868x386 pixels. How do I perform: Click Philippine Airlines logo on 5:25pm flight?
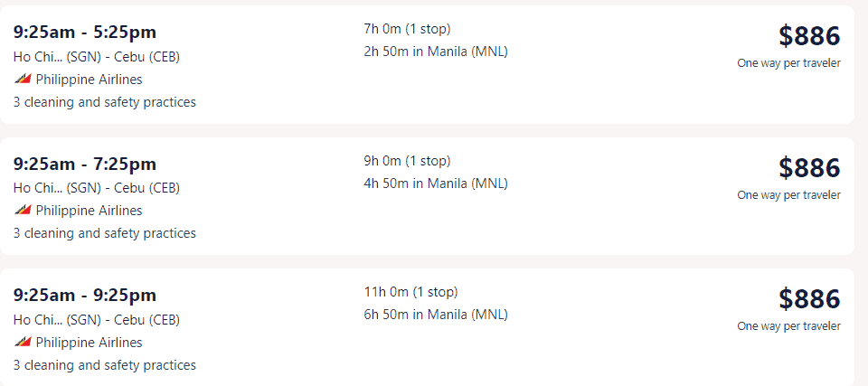(23, 80)
